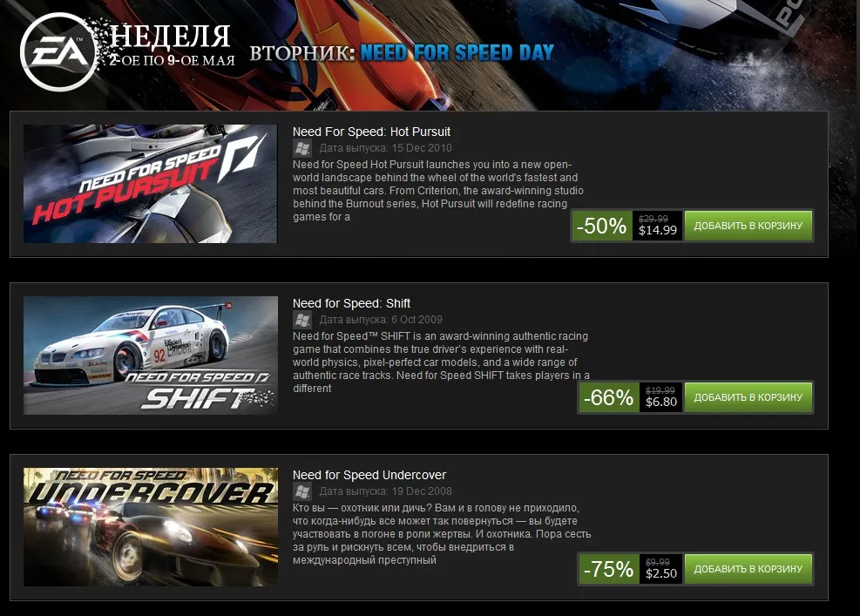Click the $2.50 price for Undercover
Image resolution: width=860 pixels, height=616 pixels.
(x=661, y=574)
